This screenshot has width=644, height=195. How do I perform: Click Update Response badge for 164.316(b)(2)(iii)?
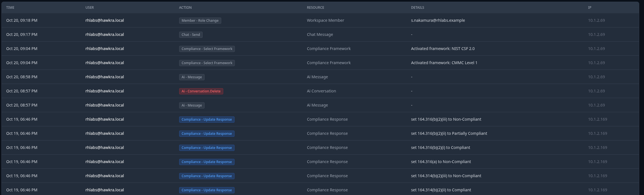pyautogui.click(x=207, y=120)
